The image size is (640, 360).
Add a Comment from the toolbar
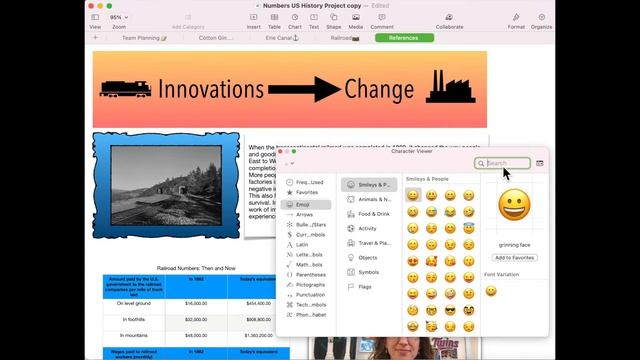click(x=382, y=21)
